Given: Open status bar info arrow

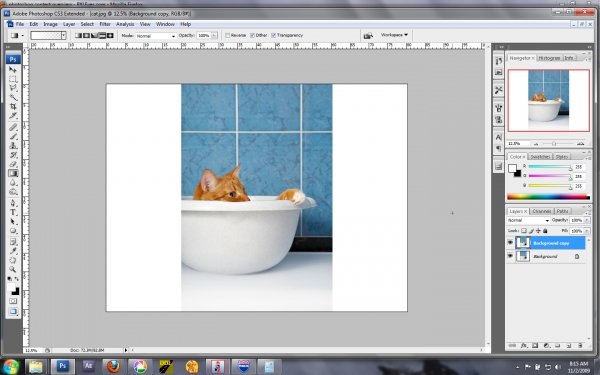Looking at the screenshot, I should pos(126,350).
